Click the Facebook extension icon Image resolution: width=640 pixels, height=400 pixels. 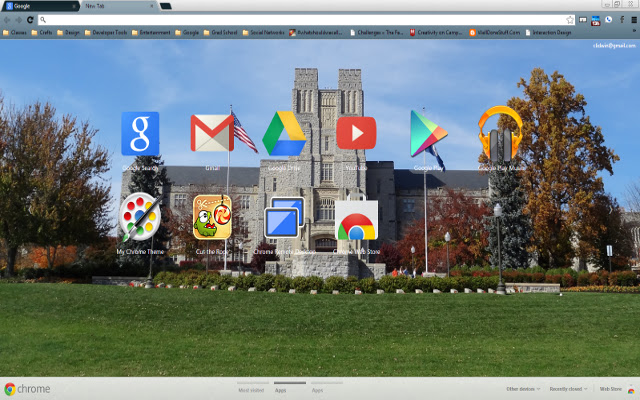tap(622, 20)
